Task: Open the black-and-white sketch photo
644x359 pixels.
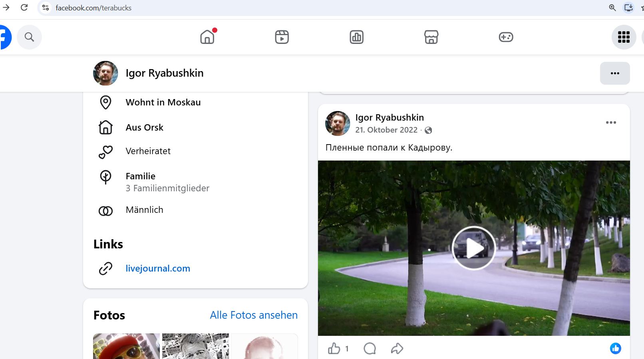Action: click(195, 346)
